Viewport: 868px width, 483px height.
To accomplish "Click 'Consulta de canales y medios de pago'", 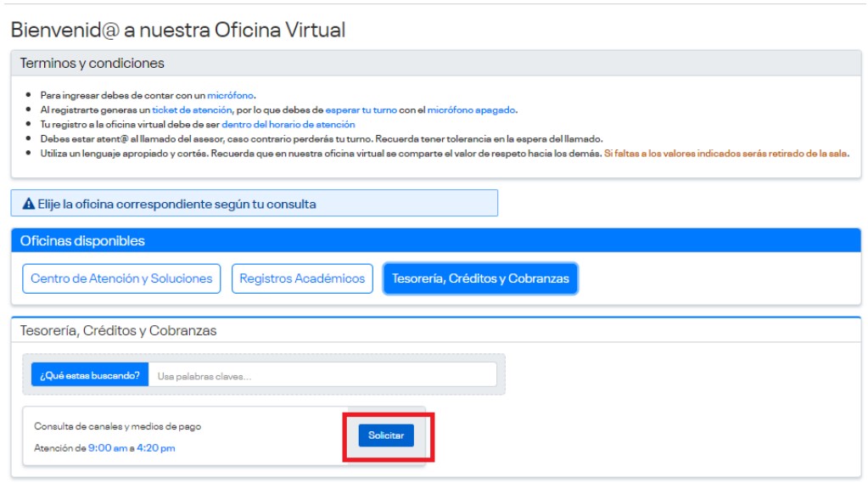I will pos(118,426).
